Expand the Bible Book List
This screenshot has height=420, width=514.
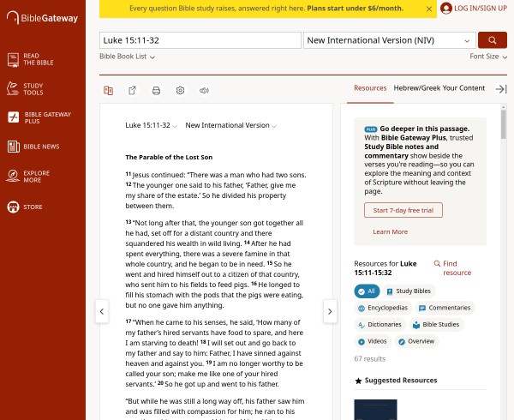coord(127,57)
